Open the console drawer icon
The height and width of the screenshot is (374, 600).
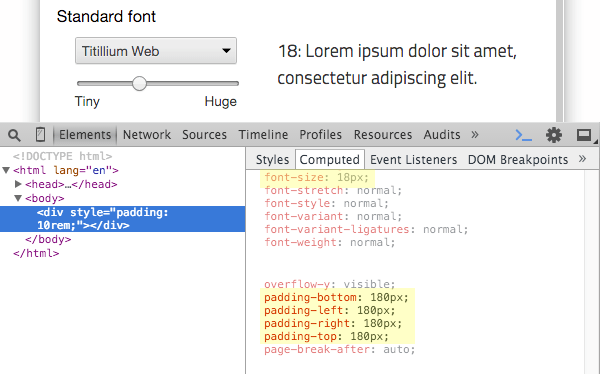[523, 135]
